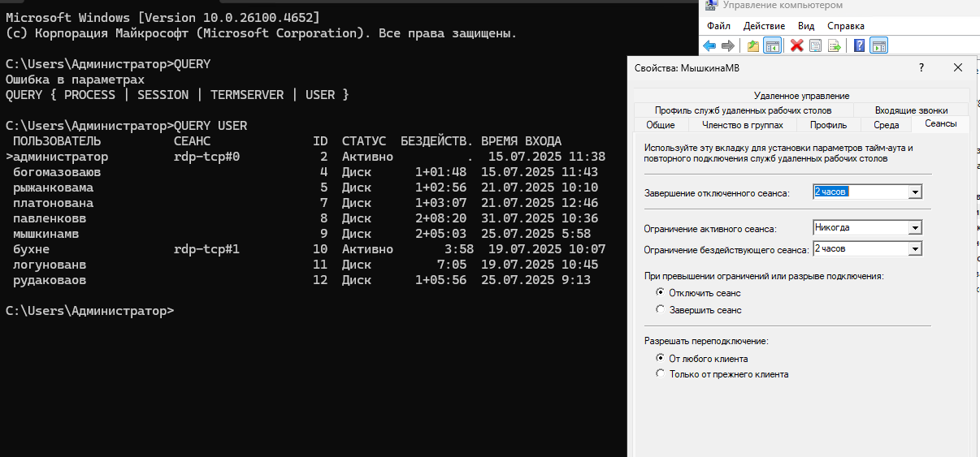Click the Export list toolbar icon
The image size is (980, 457).
tap(834, 45)
